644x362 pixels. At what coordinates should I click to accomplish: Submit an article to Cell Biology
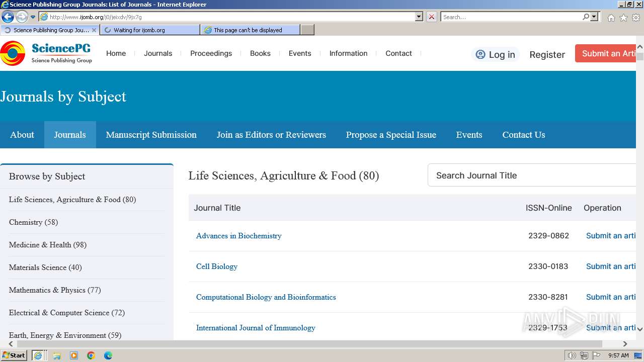[x=611, y=266]
